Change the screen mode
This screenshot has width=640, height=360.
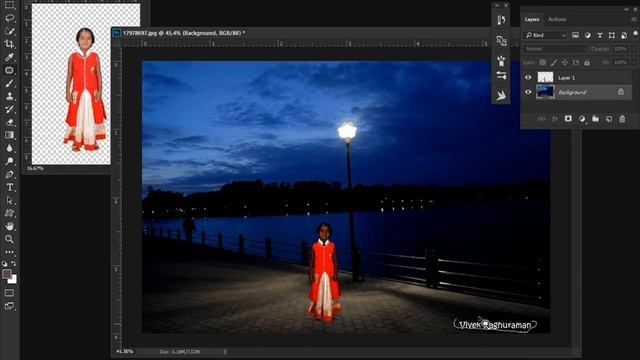click(9, 306)
